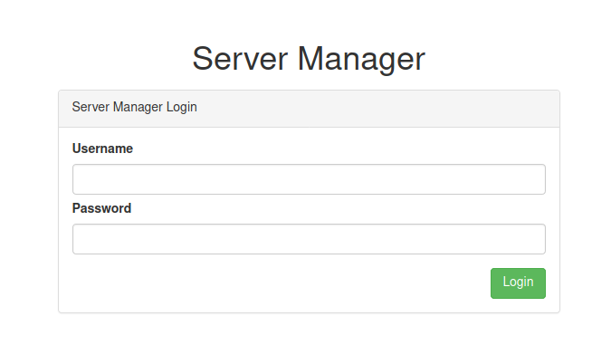Click the green Login button

(x=518, y=283)
